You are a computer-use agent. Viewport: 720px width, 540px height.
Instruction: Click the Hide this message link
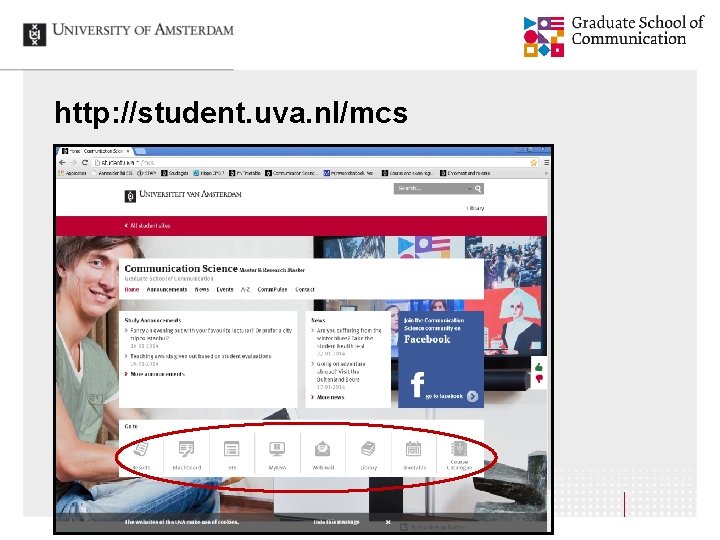click(x=336, y=522)
